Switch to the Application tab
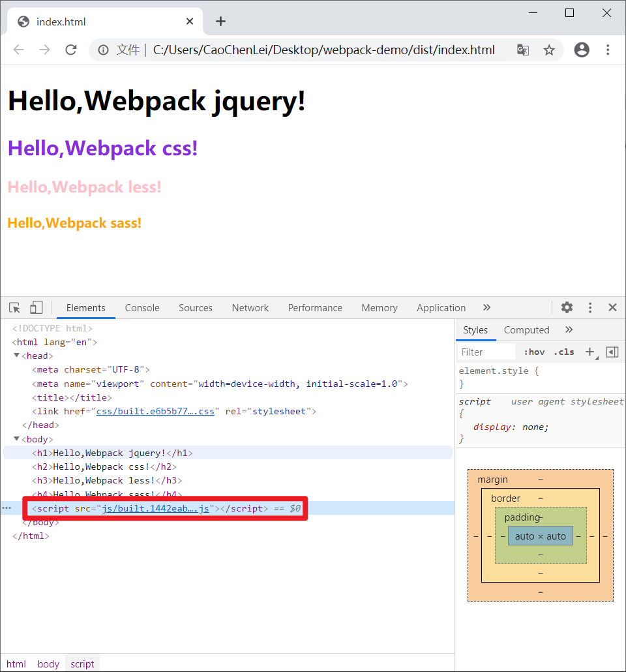This screenshot has width=626, height=672. pos(441,308)
